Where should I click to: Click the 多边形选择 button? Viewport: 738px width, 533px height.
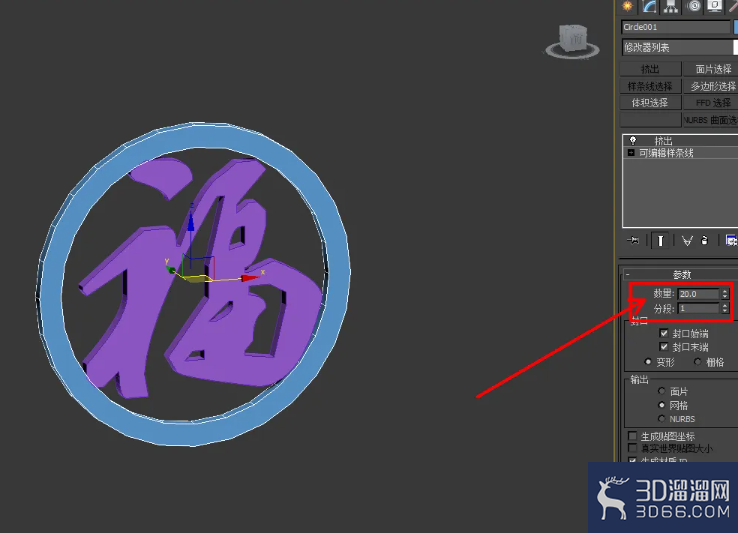click(711, 86)
